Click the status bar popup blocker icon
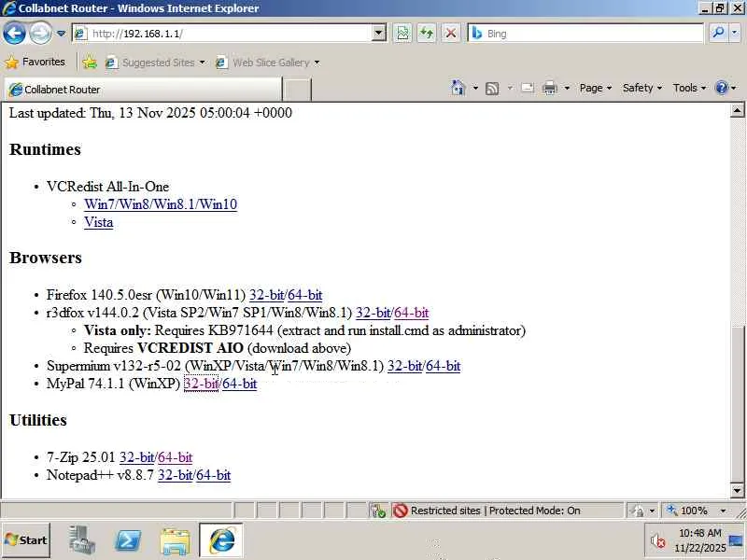Viewport: 747px width, 560px height. (379, 511)
